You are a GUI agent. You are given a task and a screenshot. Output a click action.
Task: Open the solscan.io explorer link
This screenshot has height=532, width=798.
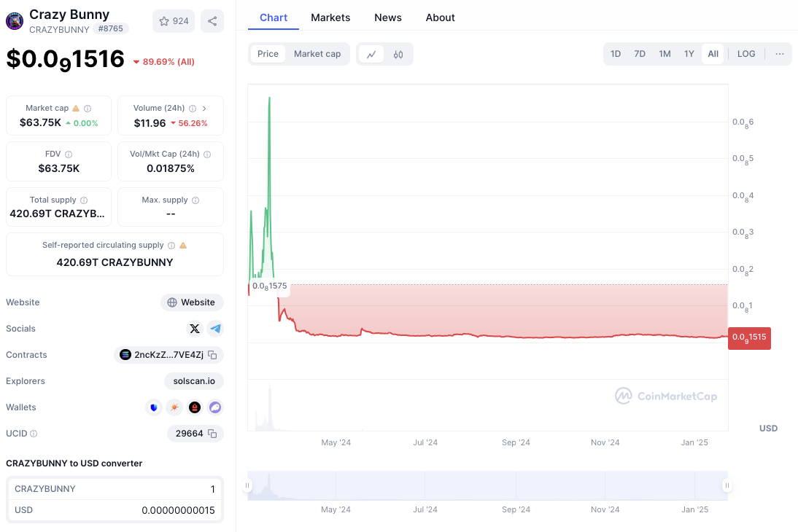point(193,381)
